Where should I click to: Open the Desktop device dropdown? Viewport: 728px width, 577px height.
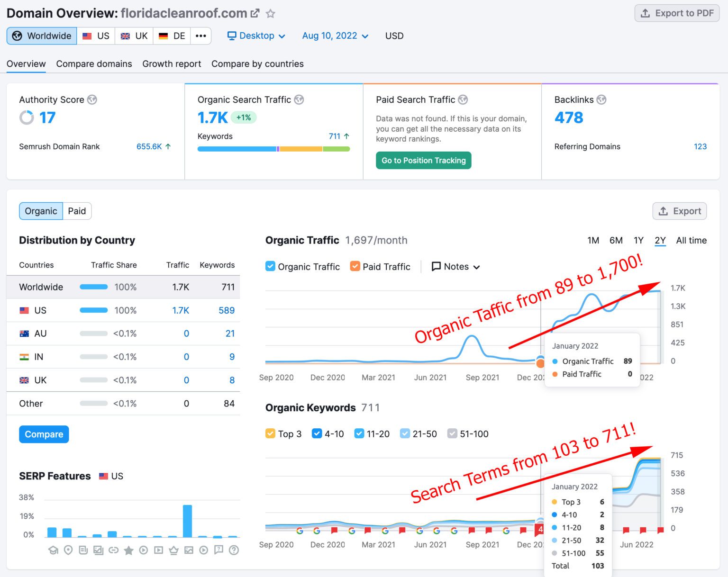click(256, 36)
